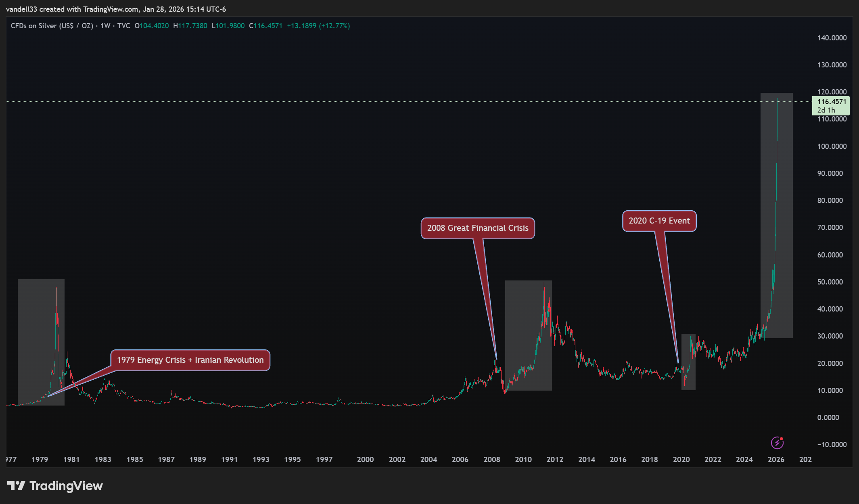
Task: Click the −10.0000 price axis label
Action: [832, 445]
